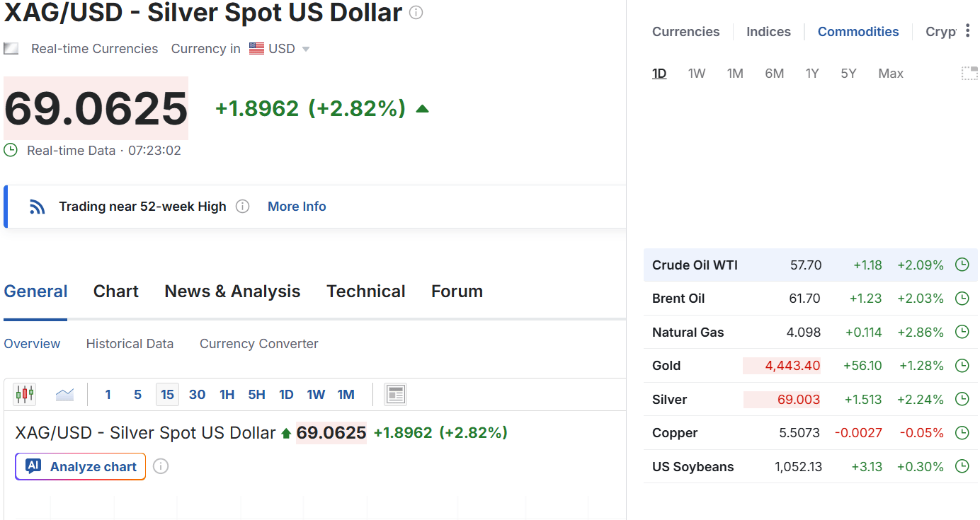Click the info icon beside the XAG/USD title
Image resolution: width=980 pixels, height=520 pixels.
pos(416,13)
